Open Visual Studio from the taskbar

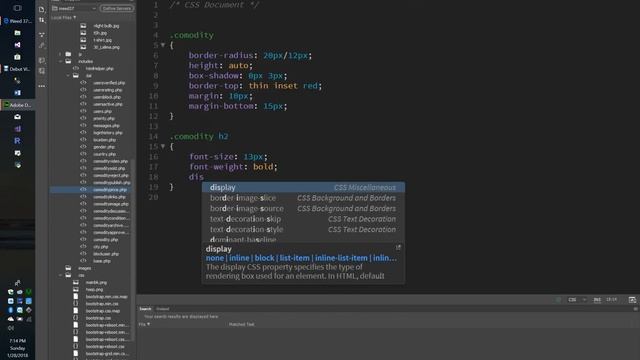17,44
